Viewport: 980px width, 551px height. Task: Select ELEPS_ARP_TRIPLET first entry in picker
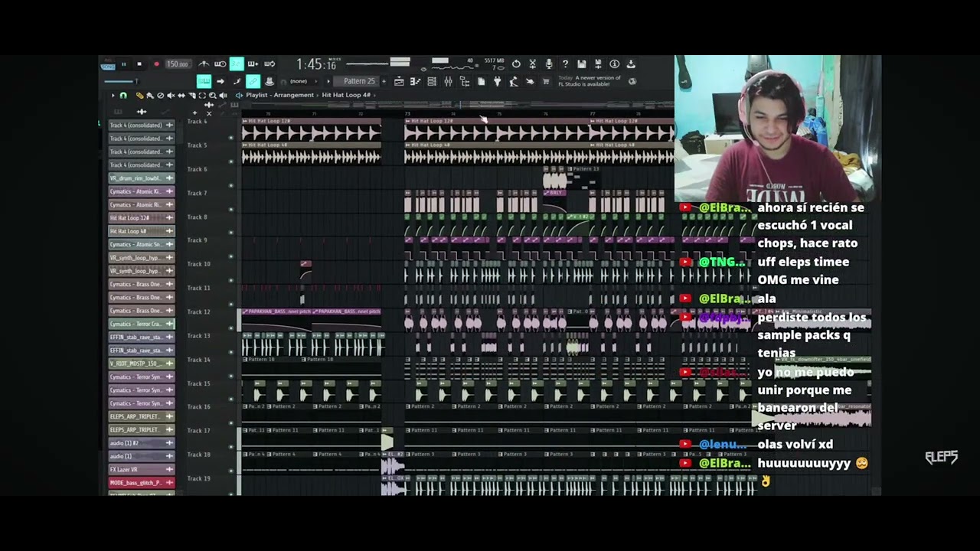point(142,416)
